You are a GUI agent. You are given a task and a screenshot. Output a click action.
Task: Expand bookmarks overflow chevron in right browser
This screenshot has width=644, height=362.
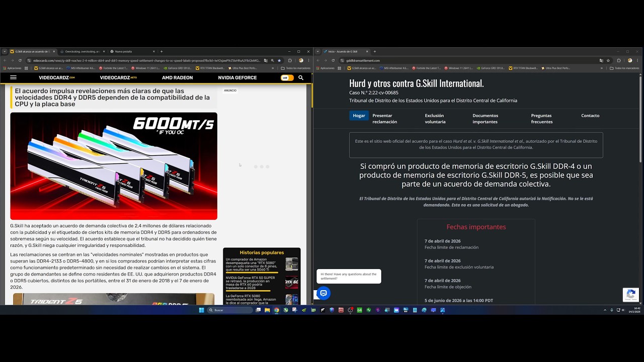pos(602,68)
